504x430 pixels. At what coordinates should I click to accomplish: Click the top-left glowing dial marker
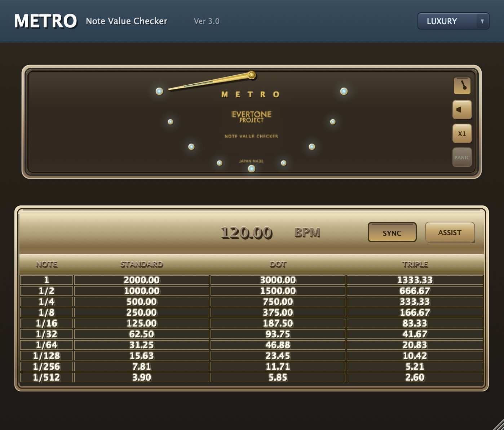(159, 91)
